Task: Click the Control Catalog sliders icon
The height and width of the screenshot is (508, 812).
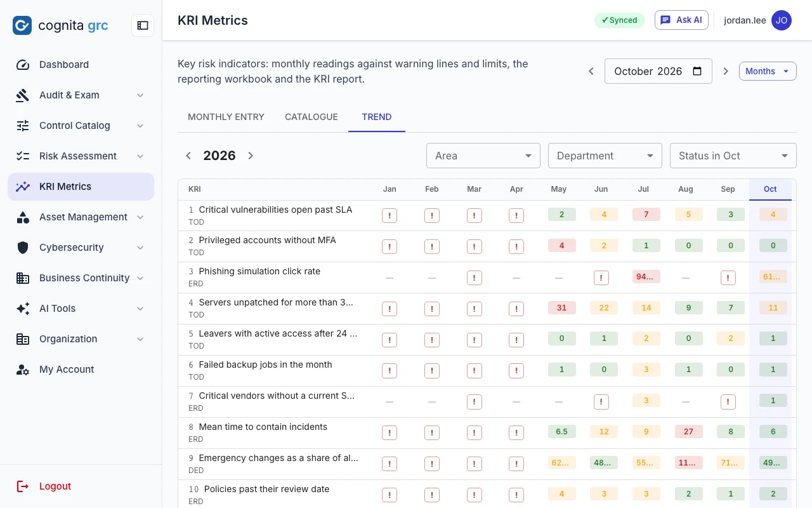Action: pyautogui.click(x=23, y=126)
